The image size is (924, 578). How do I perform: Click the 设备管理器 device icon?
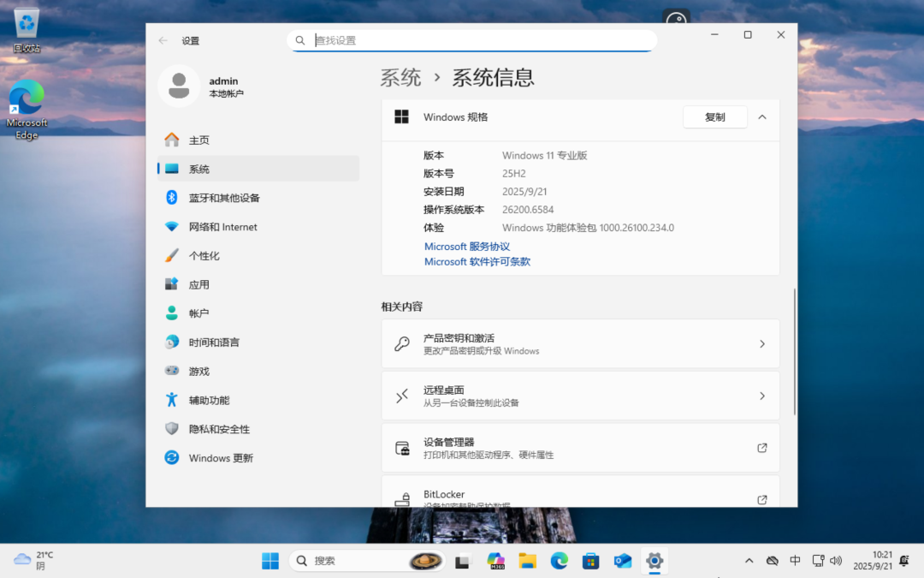(x=402, y=448)
